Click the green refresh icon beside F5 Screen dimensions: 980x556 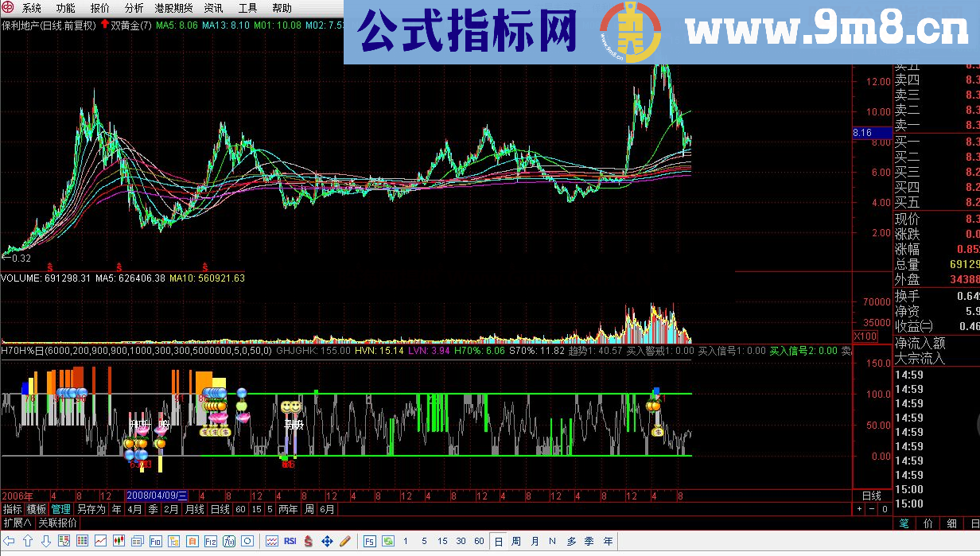pyautogui.click(x=387, y=541)
